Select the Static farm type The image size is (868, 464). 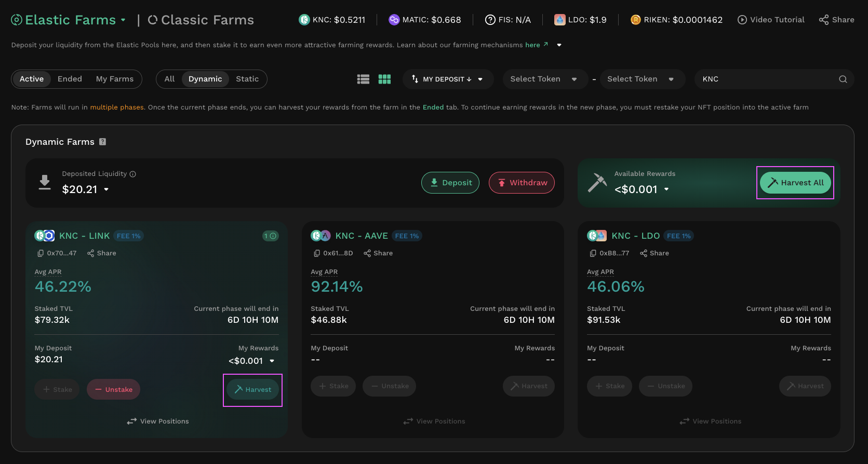pos(247,79)
